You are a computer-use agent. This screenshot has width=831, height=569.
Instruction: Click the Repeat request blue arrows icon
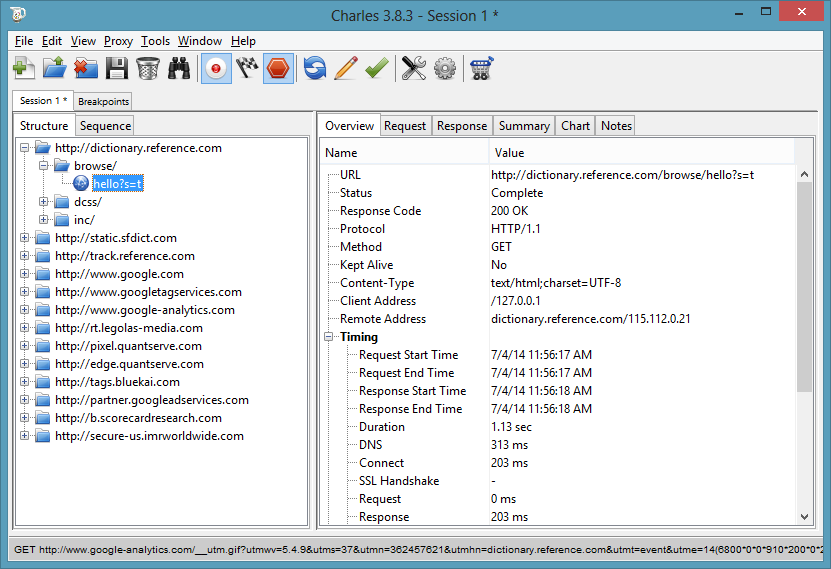click(x=315, y=68)
